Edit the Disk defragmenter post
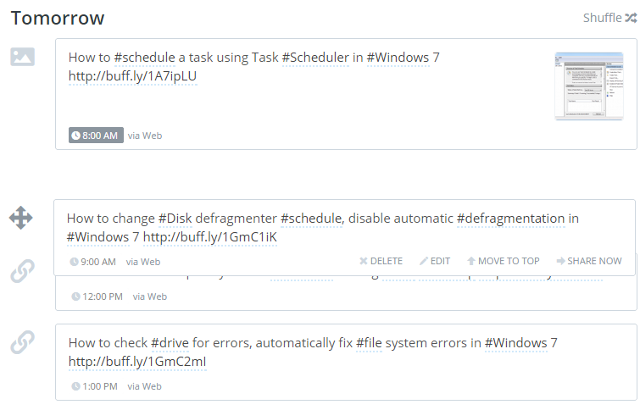 pos(435,261)
